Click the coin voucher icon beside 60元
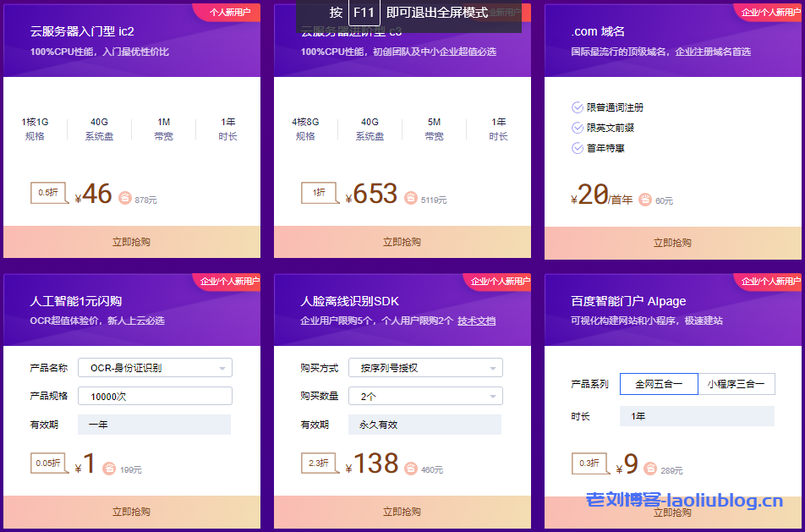Viewport: 805px width, 532px height. click(645, 200)
